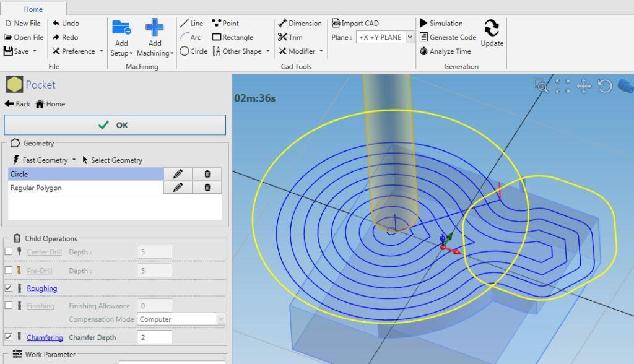The width and height of the screenshot is (634, 364).
Task: Confirm with the OK button
Action: 115,125
